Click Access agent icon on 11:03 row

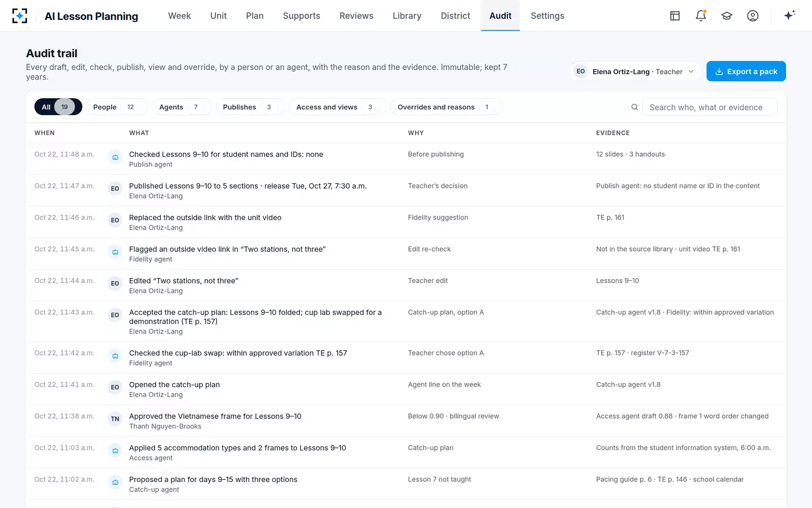115,451
